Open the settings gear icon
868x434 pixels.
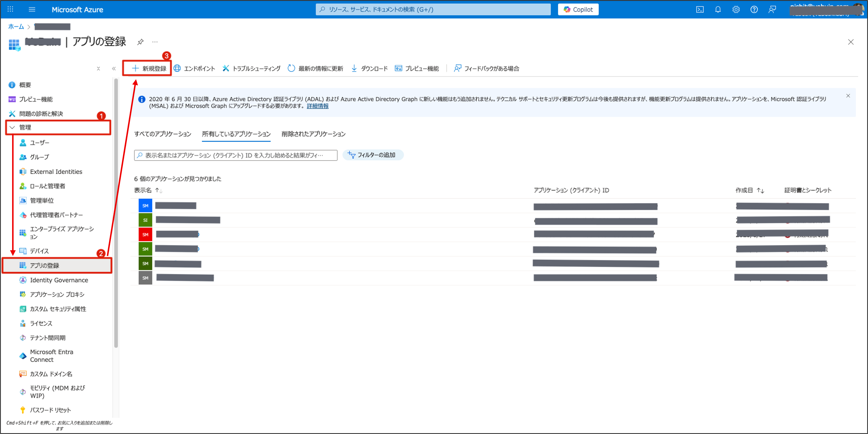tap(736, 9)
